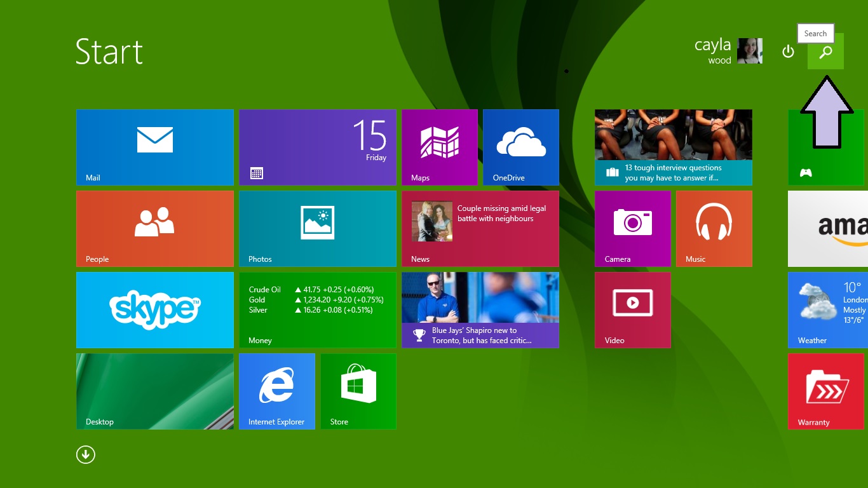The height and width of the screenshot is (488, 868).
Task: Open the Store tile
Action: pos(358,391)
